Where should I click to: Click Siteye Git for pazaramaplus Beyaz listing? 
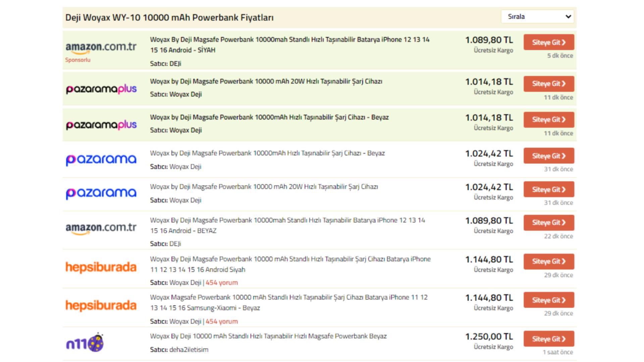click(x=549, y=120)
